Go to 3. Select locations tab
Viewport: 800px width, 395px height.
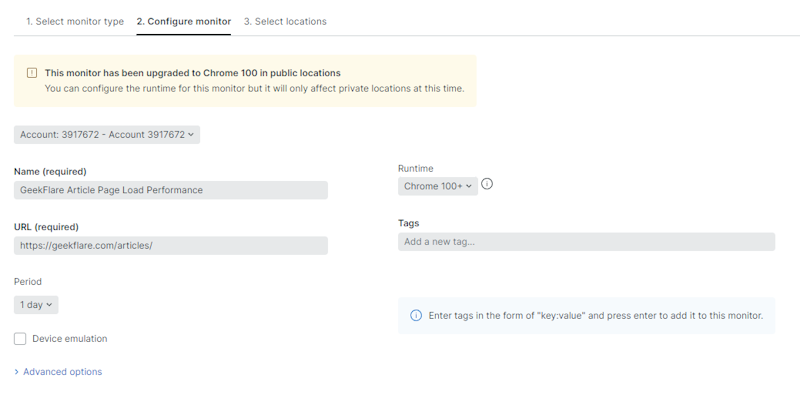pos(285,21)
